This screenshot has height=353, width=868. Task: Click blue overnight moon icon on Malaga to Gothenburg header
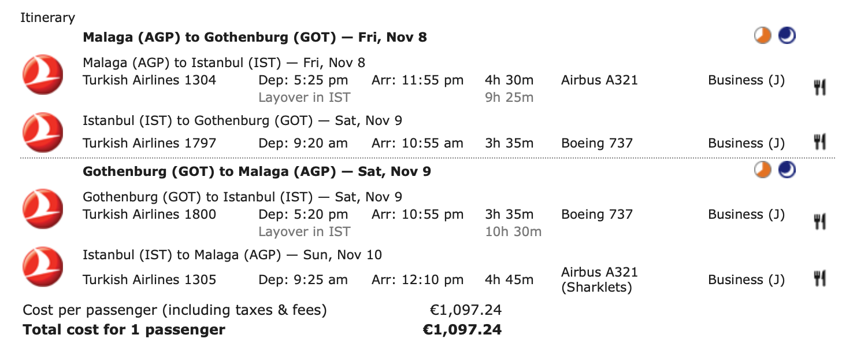pyautogui.click(x=787, y=36)
